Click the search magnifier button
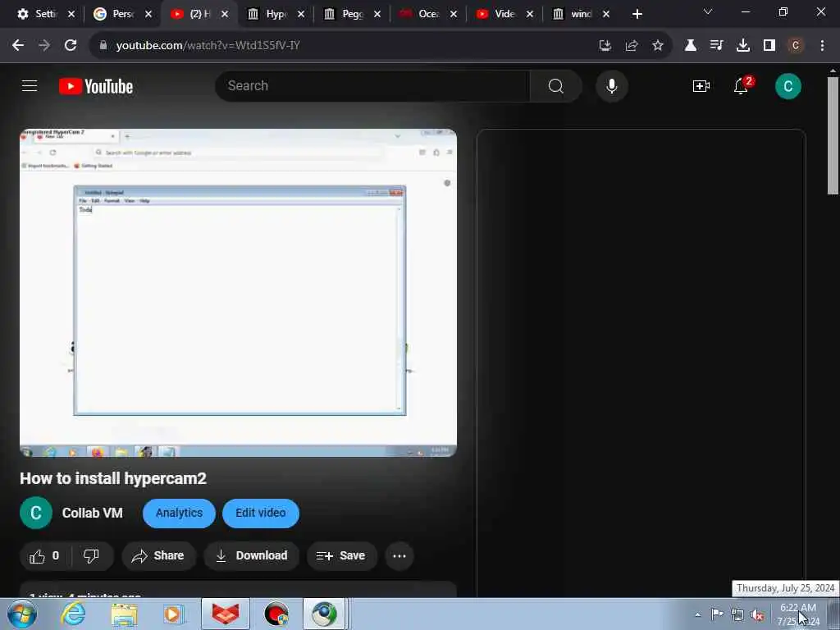Screen dimensions: 840x630 [x=555, y=85]
